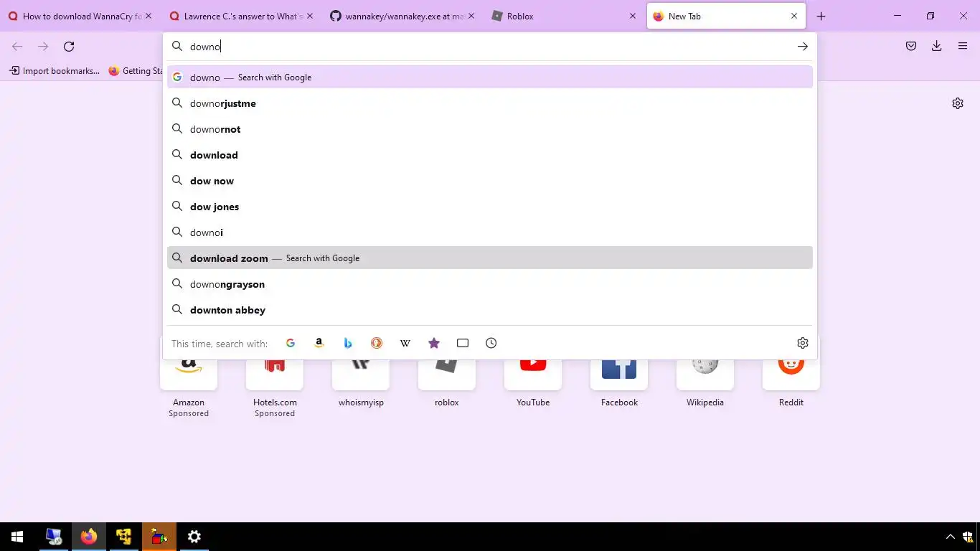Open Save to Pocket icon

click(x=911, y=47)
